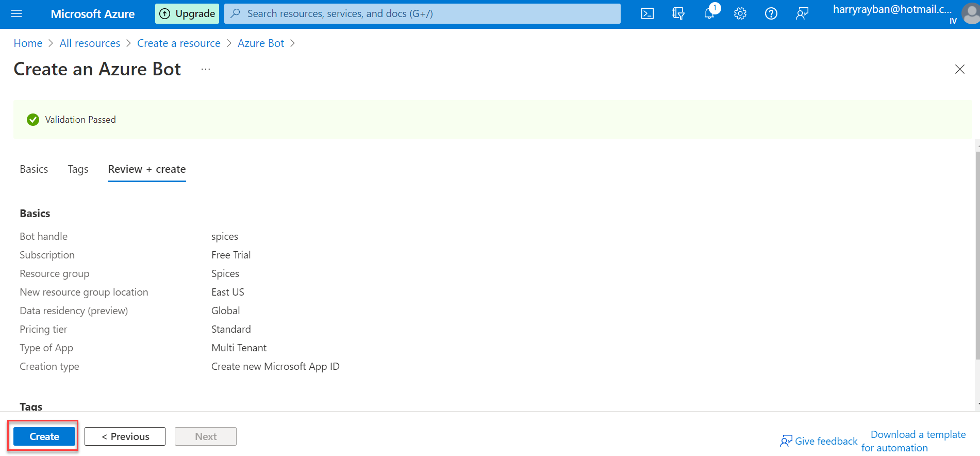Viewport: 980px width, 456px height.
Task: Click the 'Tags' section heading
Action: (x=31, y=406)
